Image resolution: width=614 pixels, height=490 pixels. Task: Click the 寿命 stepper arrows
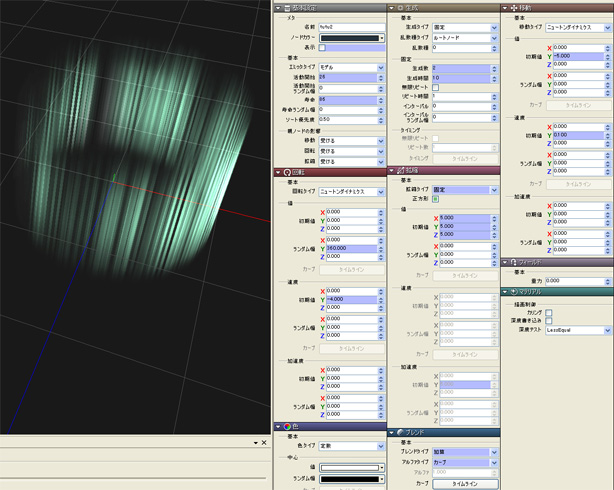(381, 100)
